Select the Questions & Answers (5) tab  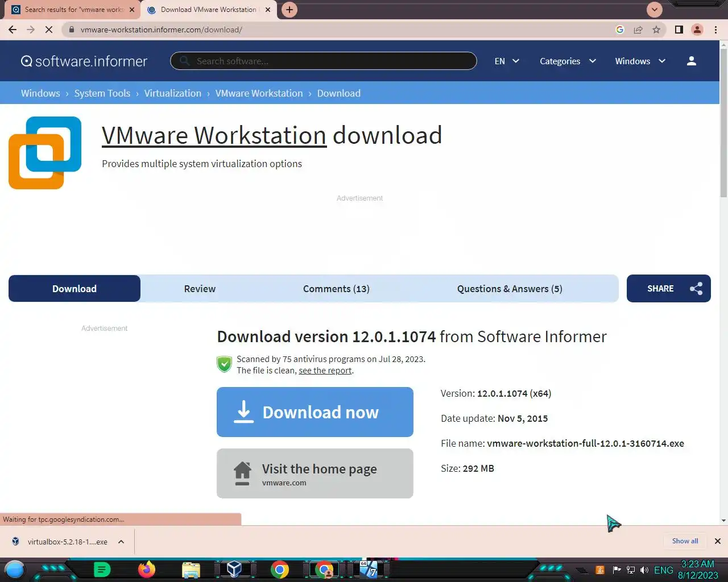(510, 289)
